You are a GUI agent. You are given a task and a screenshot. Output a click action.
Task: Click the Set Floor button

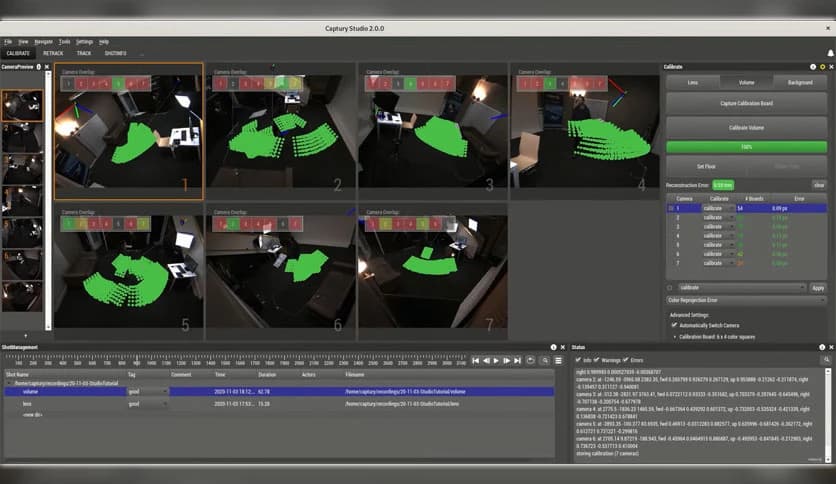click(x=706, y=167)
